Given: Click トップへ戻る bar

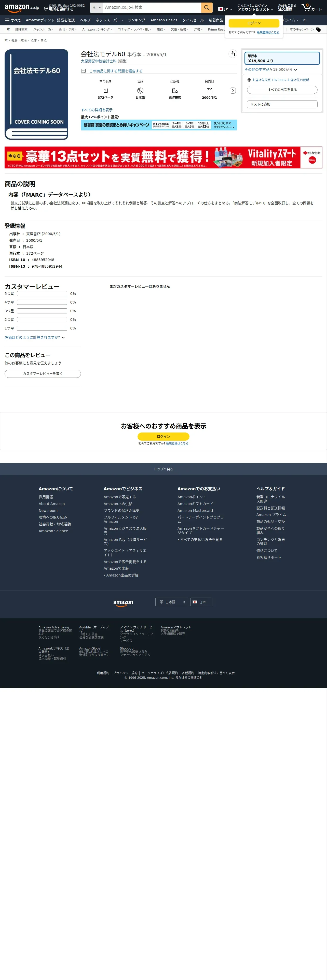Looking at the screenshot, I should coord(163,469).
